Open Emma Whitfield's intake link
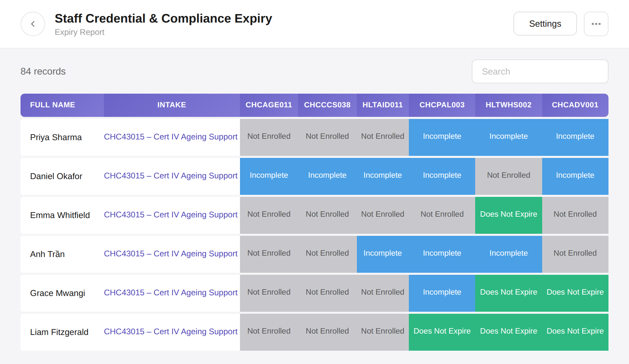 (171, 215)
